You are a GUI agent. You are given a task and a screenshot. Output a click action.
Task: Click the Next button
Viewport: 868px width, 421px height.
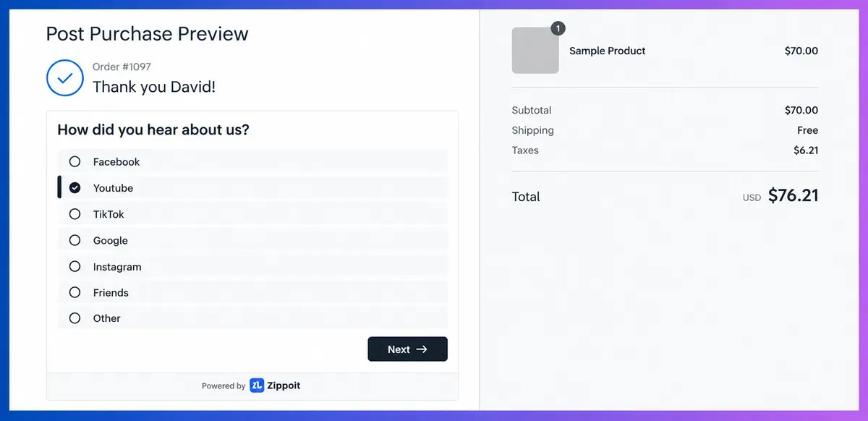[407, 349]
